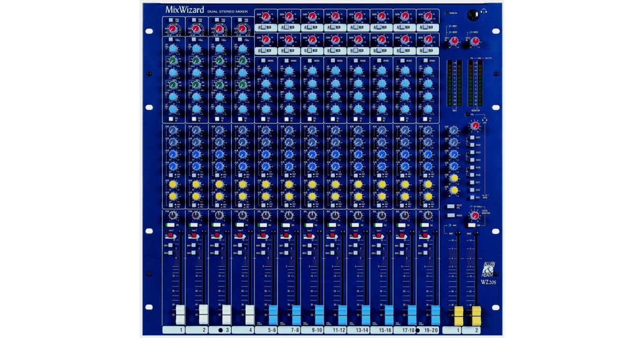Click the top AUX master knob in master section
This screenshot has height=338, width=644.
tap(454, 130)
